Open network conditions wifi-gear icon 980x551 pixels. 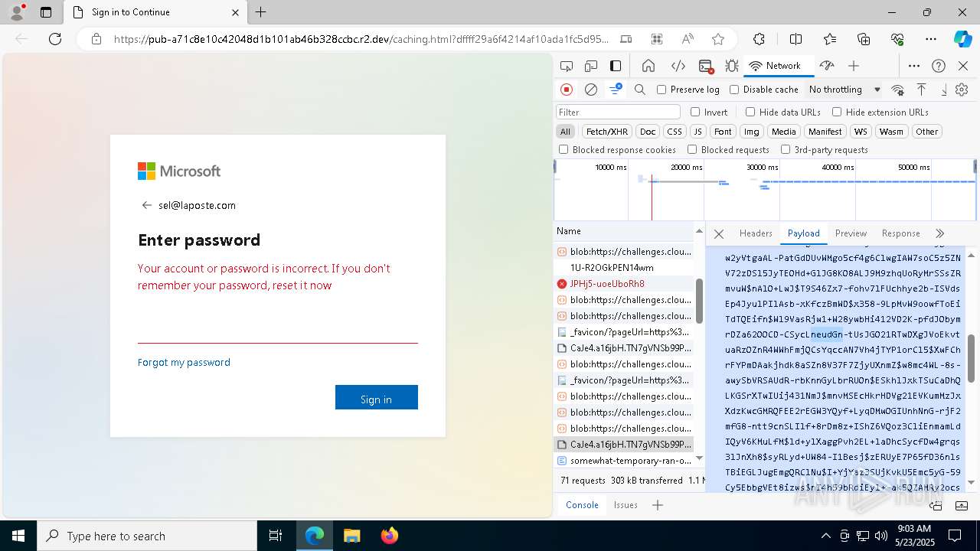pyautogui.click(x=897, y=90)
